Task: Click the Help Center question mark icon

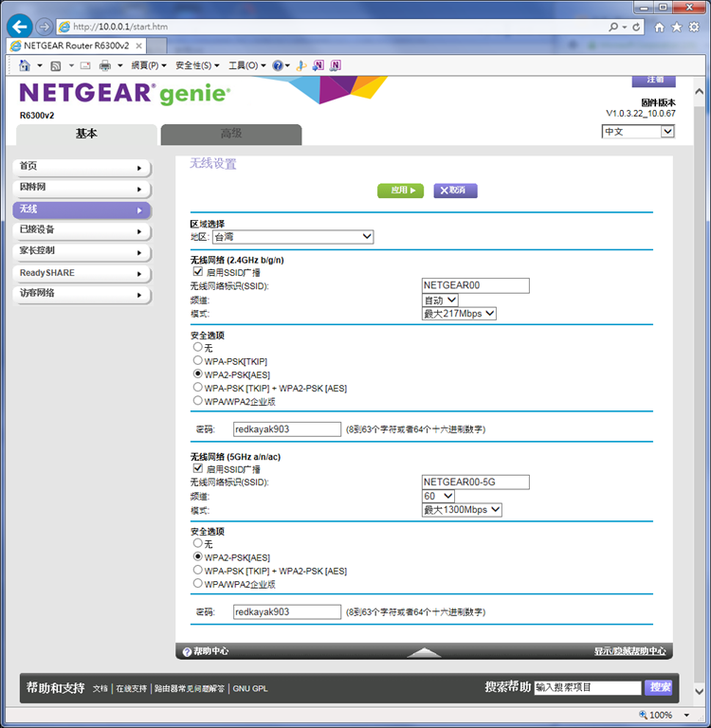Action: (187, 652)
